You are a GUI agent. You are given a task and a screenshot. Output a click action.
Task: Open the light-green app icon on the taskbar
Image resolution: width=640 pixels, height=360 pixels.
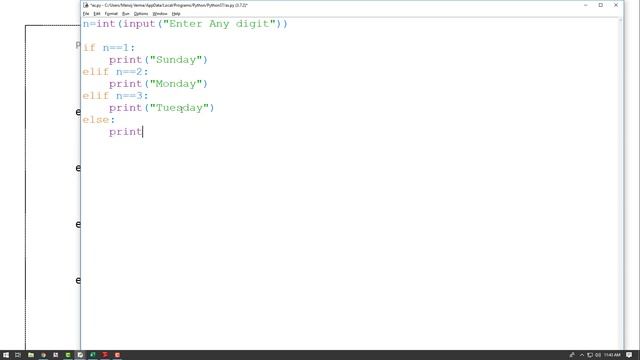pyautogui.click(x=68, y=355)
